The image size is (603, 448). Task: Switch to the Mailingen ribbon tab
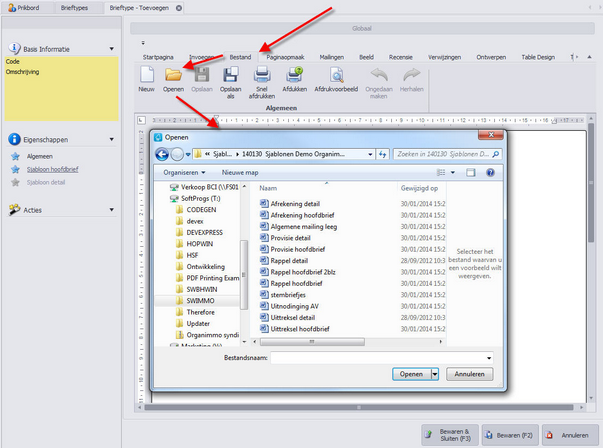point(331,57)
